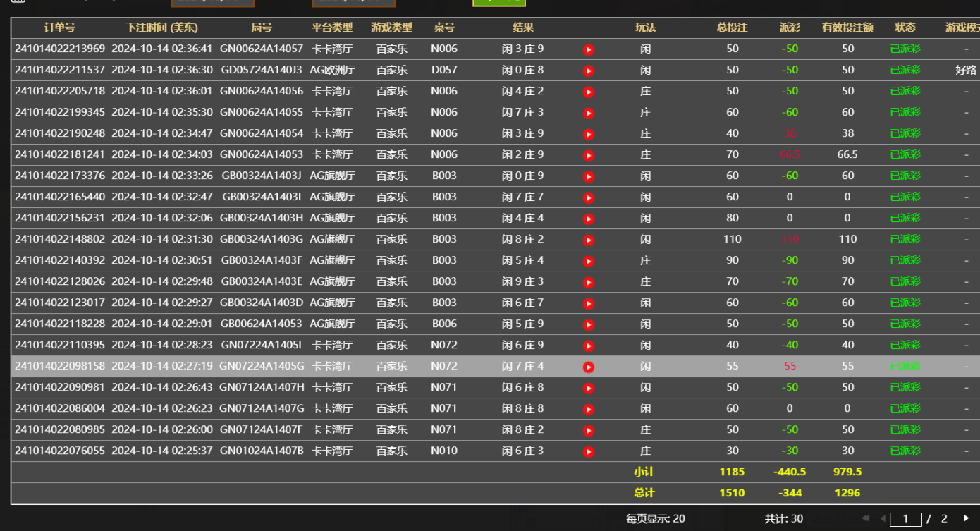Play result replay for order 241014022213969
The image size is (980, 531).
[589, 49]
